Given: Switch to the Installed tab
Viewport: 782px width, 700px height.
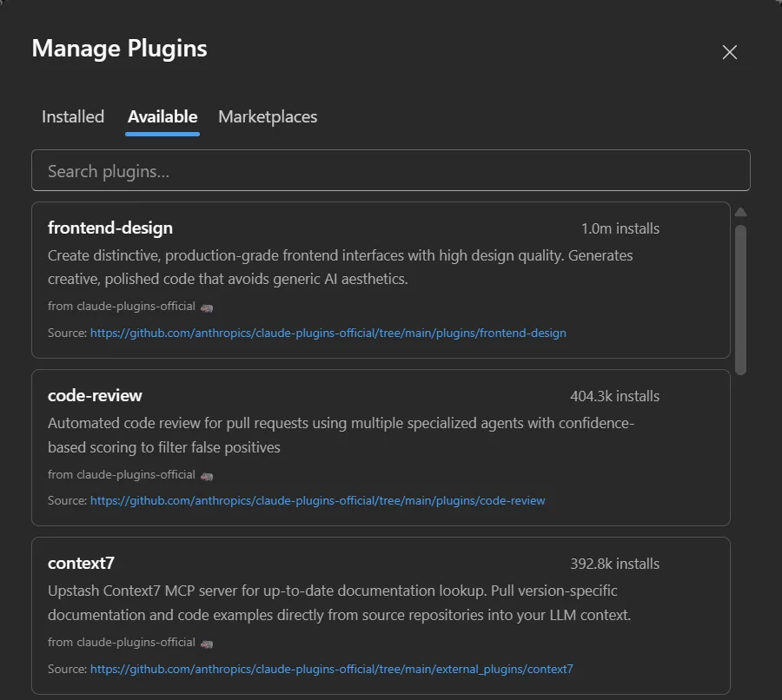Looking at the screenshot, I should click(x=73, y=116).
